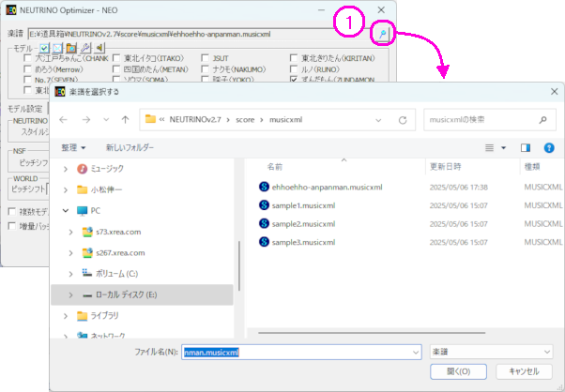This screenshot has height=392, width=565.
Task: Open the address bar history dropdown
Action: click(378, 120)
